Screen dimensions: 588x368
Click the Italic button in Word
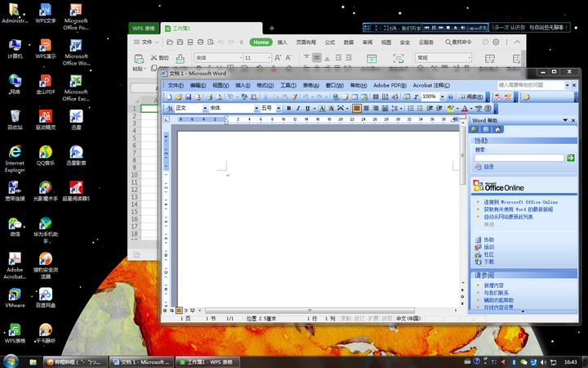point(298,109)
